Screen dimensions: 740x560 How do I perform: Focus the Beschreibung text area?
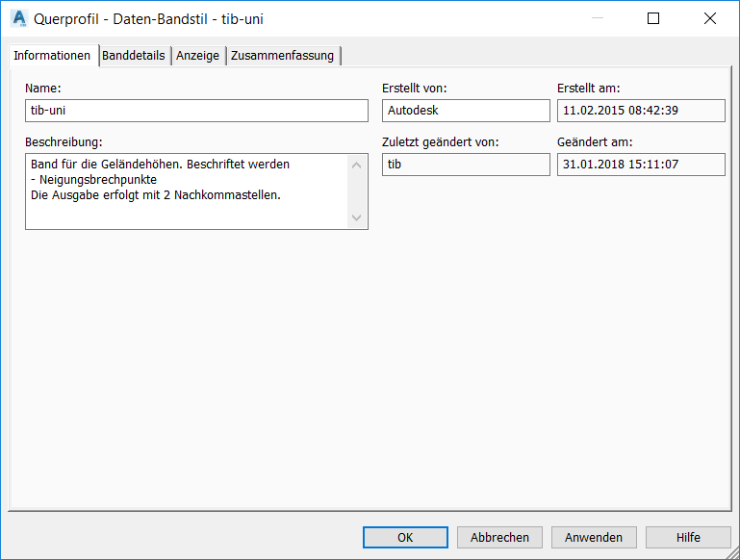coord(187,191)
